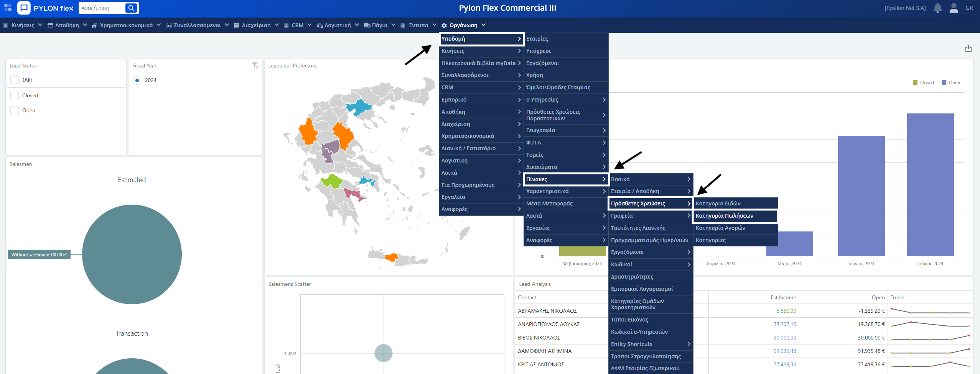Image resolution: width=980 pixels, height=374 pixels.
Task: Click the Έντυπα document icon
Action: (x=402, y=25)
